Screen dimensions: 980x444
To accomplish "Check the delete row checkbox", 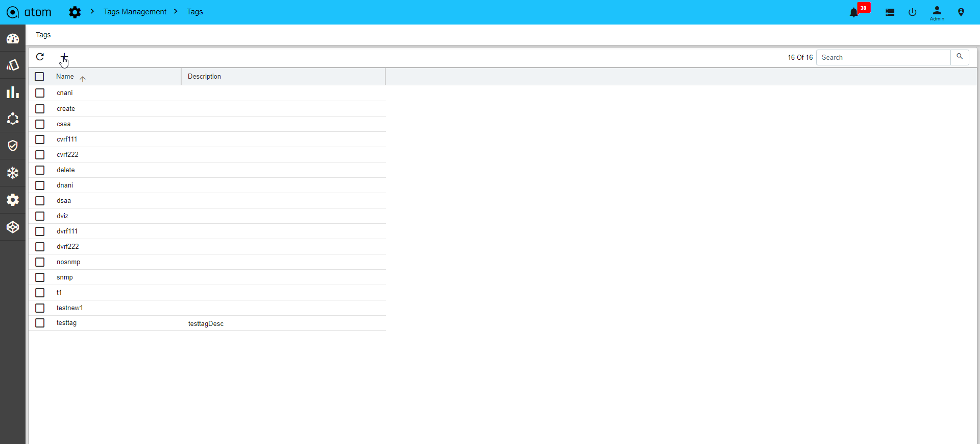I will [x=40, y=170].
